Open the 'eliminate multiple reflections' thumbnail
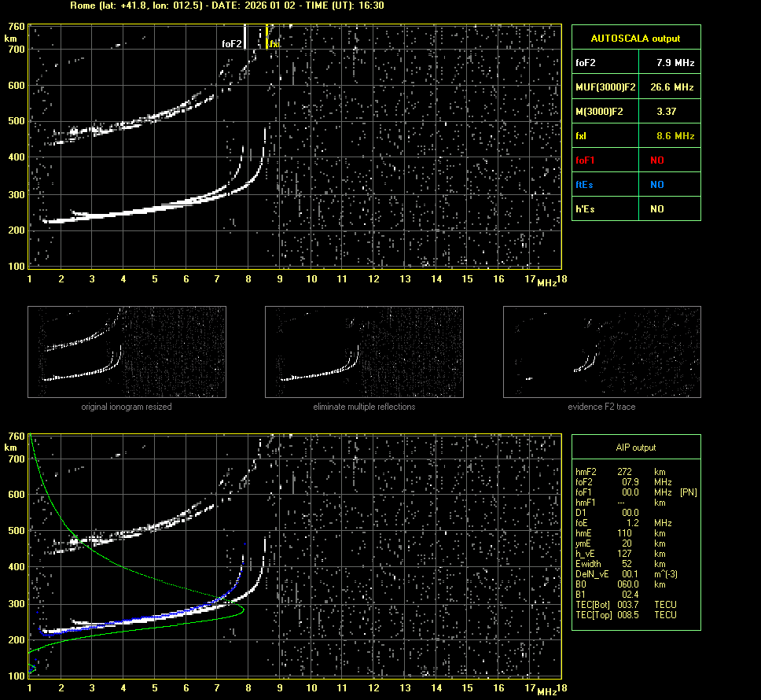Screen dimensions: 761x700 [364, 352]
